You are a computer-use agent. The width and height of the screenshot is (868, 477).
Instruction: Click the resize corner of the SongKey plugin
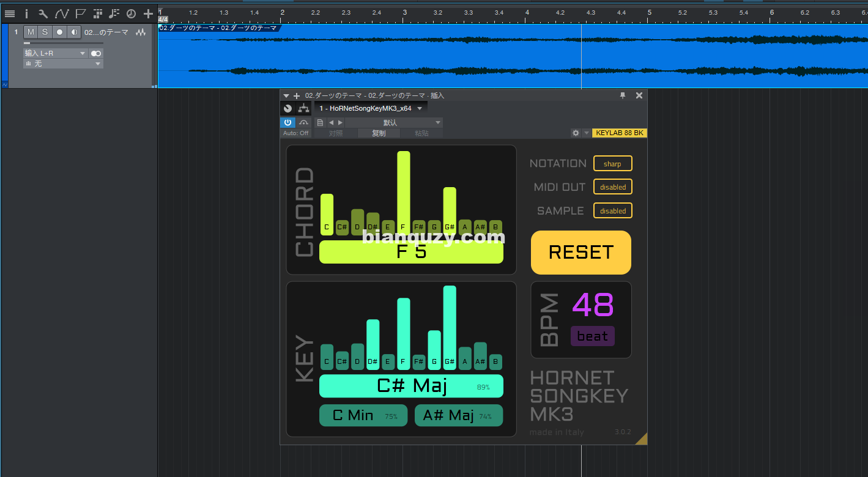click(x=641, y=438)
